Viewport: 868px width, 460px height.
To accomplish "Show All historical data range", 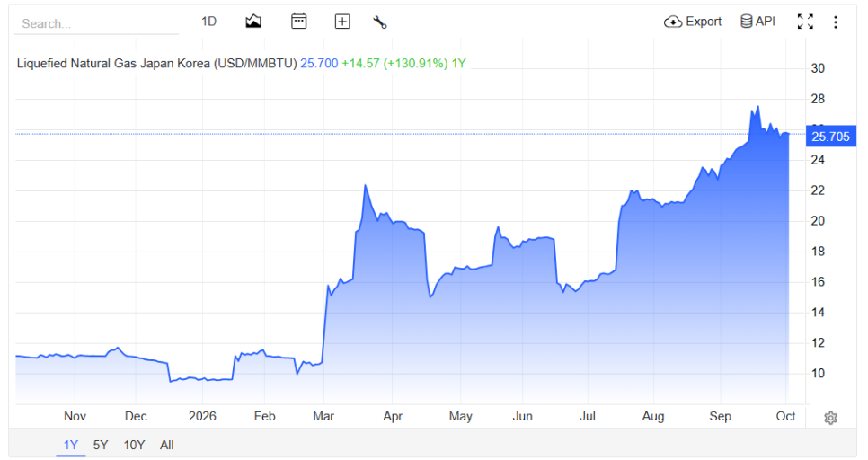I will 166,445.
